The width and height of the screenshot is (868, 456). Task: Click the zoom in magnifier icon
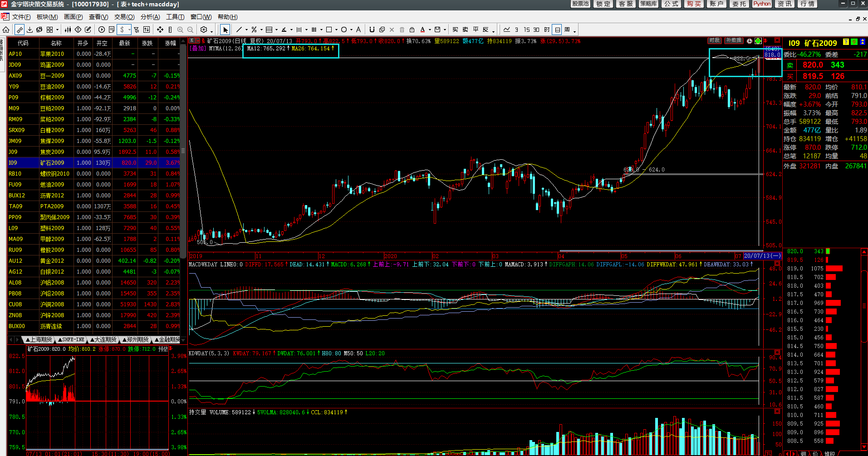pyautogui.click(x=180, y=29)
